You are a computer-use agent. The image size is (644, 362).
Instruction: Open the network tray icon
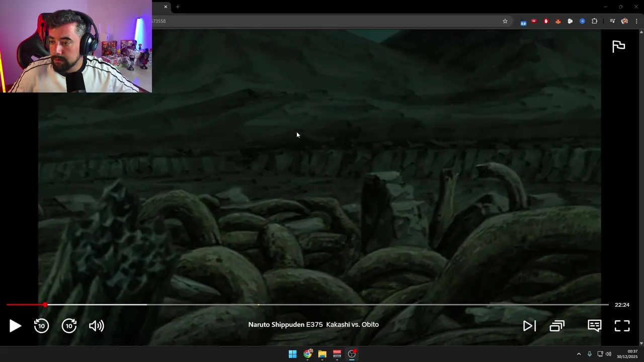600,354
